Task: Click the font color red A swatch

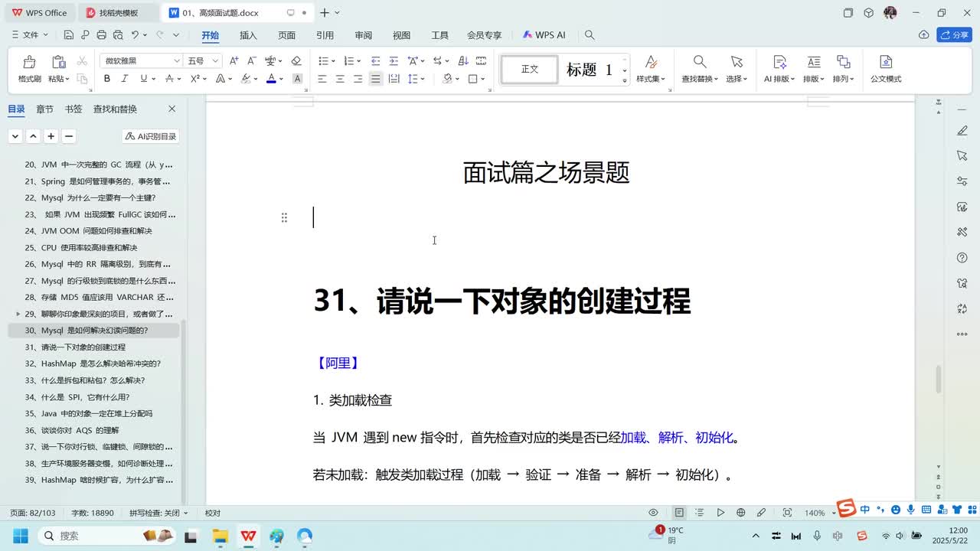Action: pyautogui.click(x=270, y=79)
